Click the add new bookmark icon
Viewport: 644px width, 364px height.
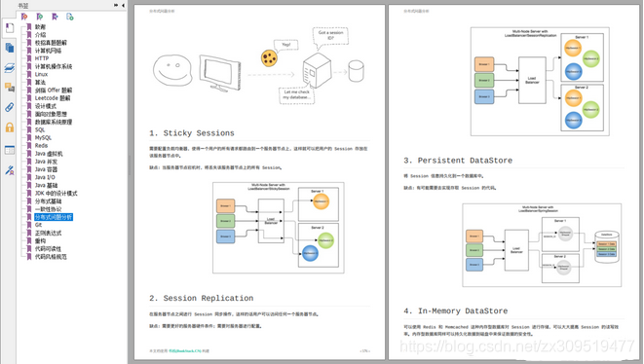point(70,17)
